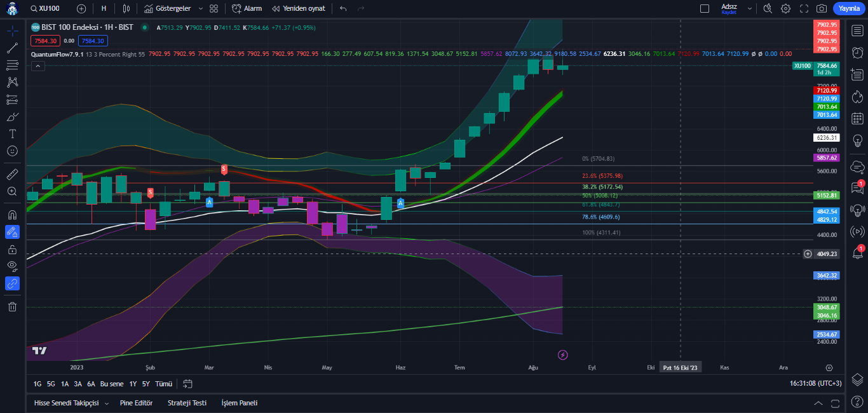The height and width of the screenshot is (413, 868).
Task: Select the text annotation tool
Action: point(12,134)
